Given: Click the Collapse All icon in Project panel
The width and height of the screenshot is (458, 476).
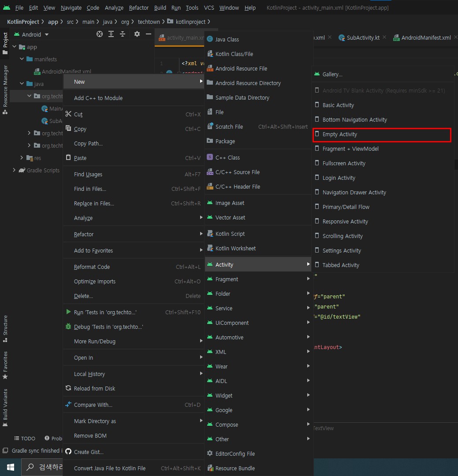Looking at the screenshot, I should click(123, 34).
